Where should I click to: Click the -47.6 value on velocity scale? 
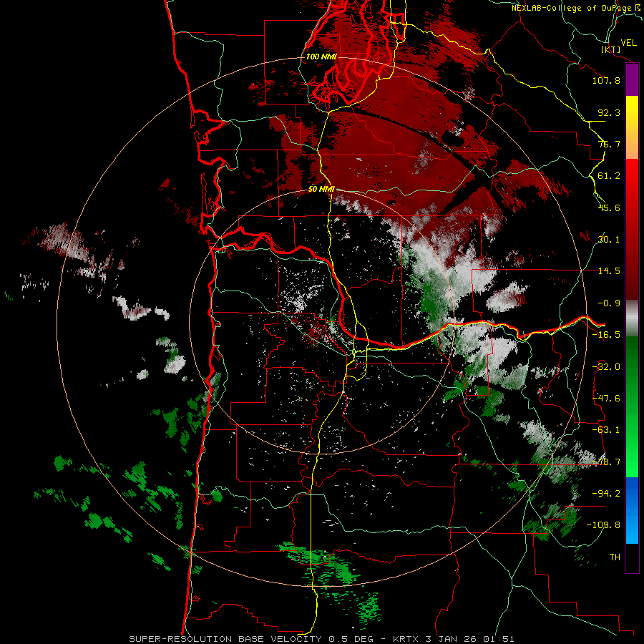606,399
